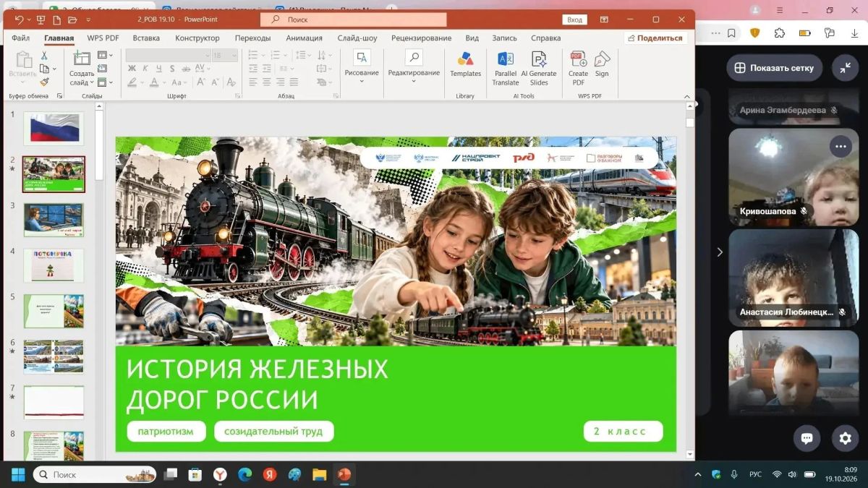This screenshot has width=868, height=488.
Task: Click browser bookmark icon
Action: pos(732,33)
